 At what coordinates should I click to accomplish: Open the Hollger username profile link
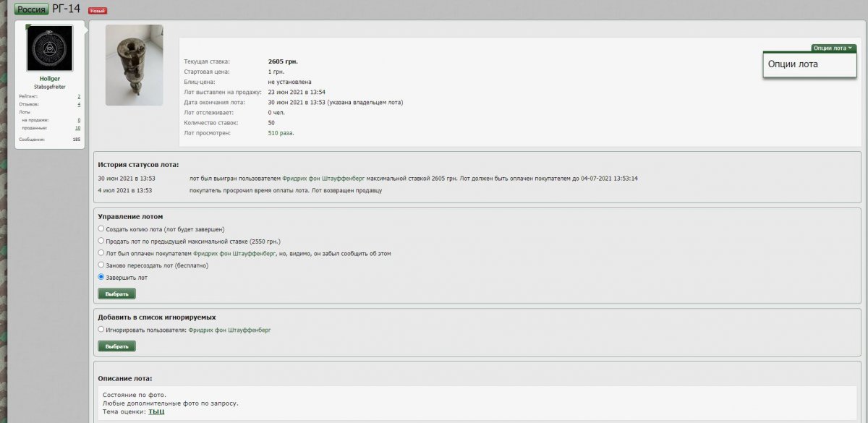(50, 78)
